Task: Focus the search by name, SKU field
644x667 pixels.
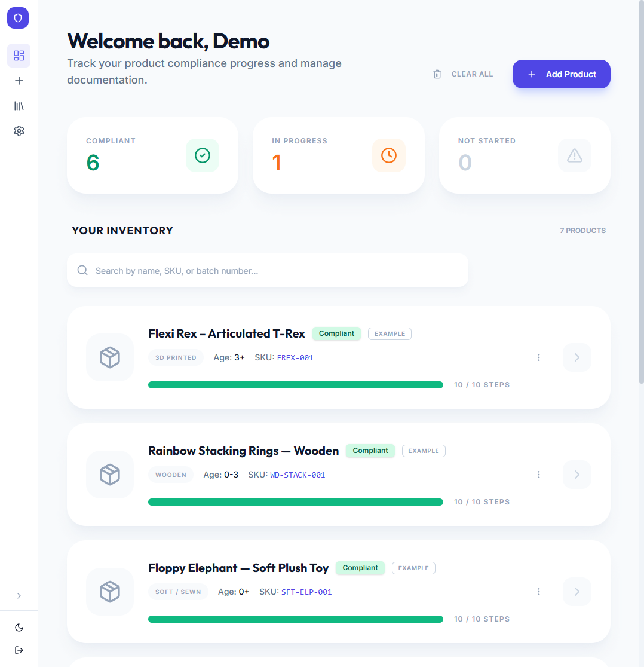Action: (268, 271)
